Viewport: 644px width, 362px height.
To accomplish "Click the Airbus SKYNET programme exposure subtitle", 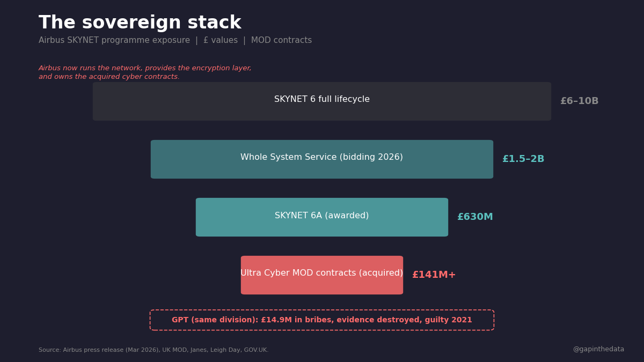I will (114, 41).
